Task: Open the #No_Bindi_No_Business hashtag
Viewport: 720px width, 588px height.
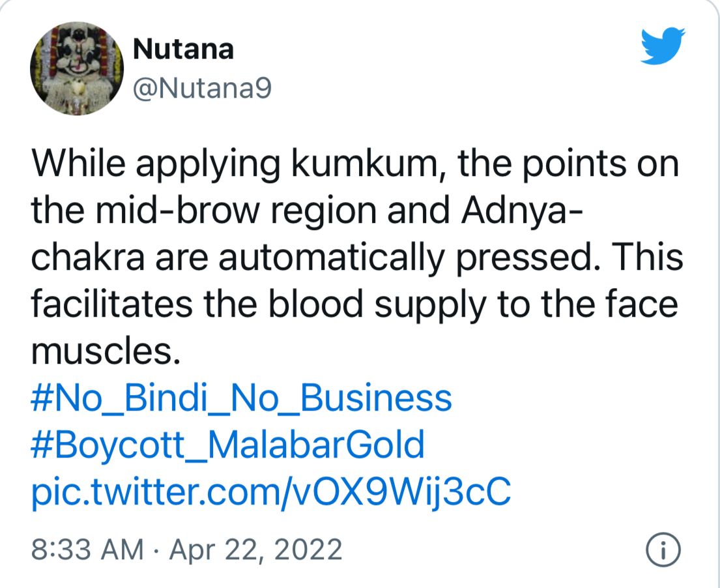Action: coord(241,398)
